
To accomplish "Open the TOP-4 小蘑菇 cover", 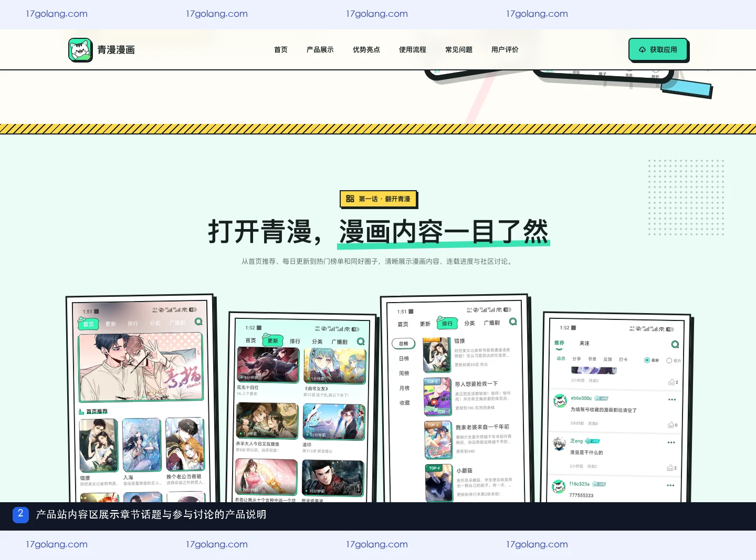I will [438, 483].
